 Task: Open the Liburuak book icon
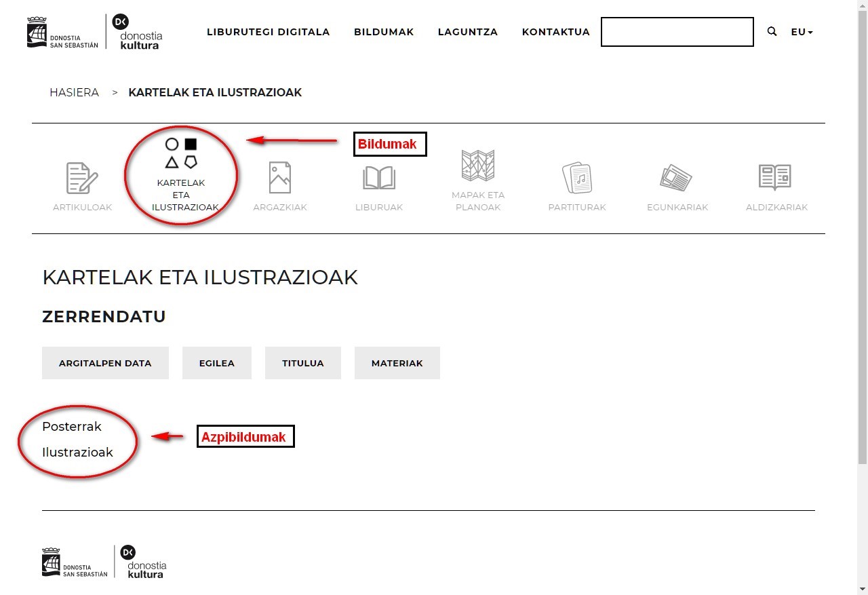379,178
